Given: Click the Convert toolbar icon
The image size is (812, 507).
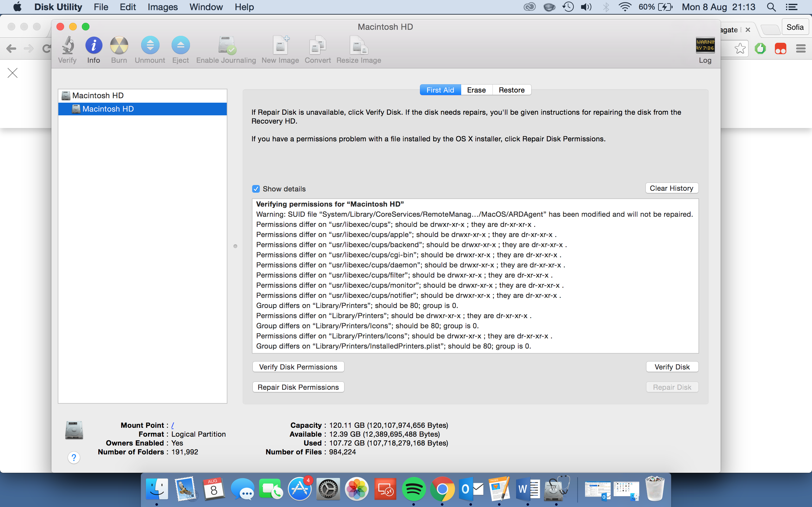Looking at the screenshot, I should (318, 46).
